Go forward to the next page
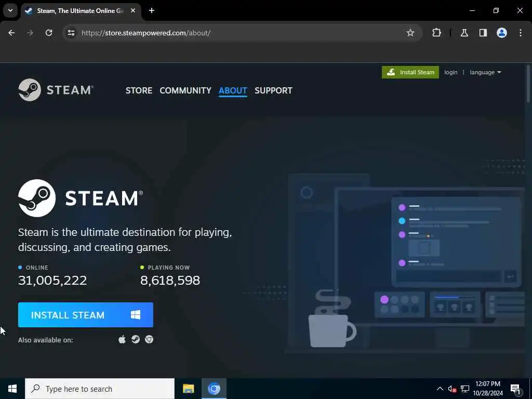Screen dimensions: 532x399 coord(30,33)
